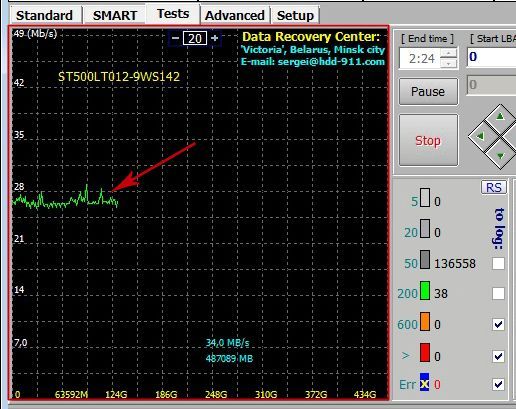516x409 pixels.
Task: Click the green 200 ms block swatch
Action: 425,291
